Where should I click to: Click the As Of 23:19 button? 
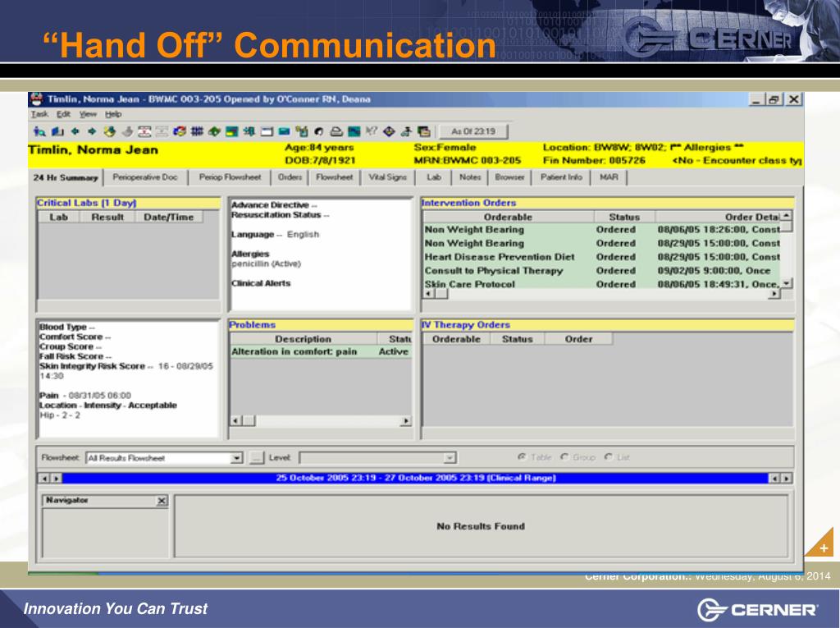(473, 131)
